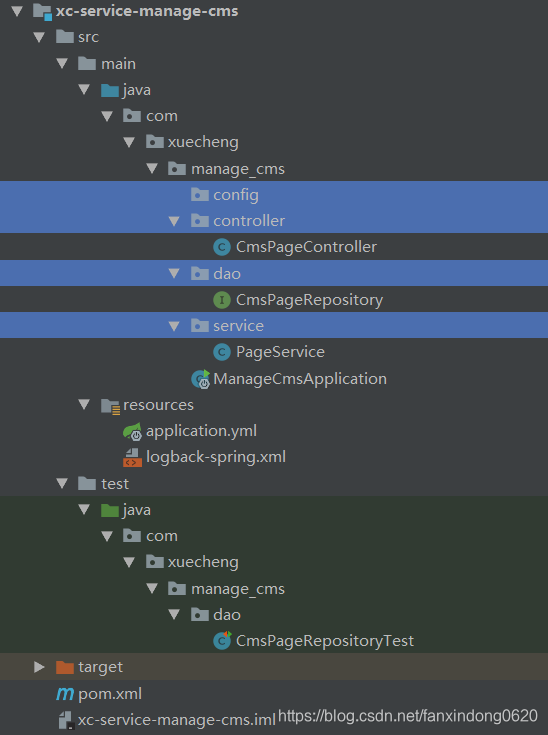Click the orange target folder icon
The width and height of the screenshot is (548, 735).
65,667
